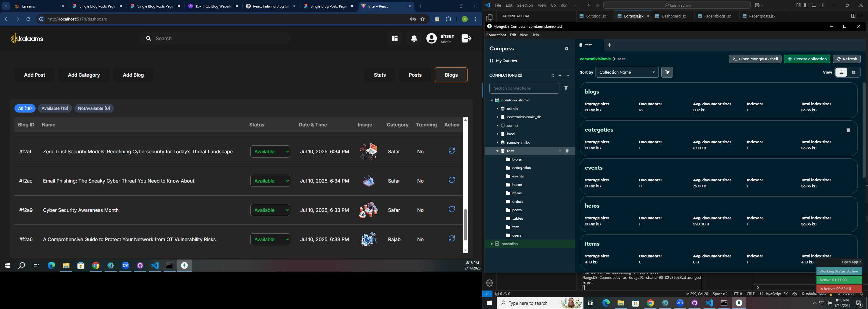Bookmark this page with the star icon
Image resolution: width=868 pixels, height=309 pixels.
(423, 19)
